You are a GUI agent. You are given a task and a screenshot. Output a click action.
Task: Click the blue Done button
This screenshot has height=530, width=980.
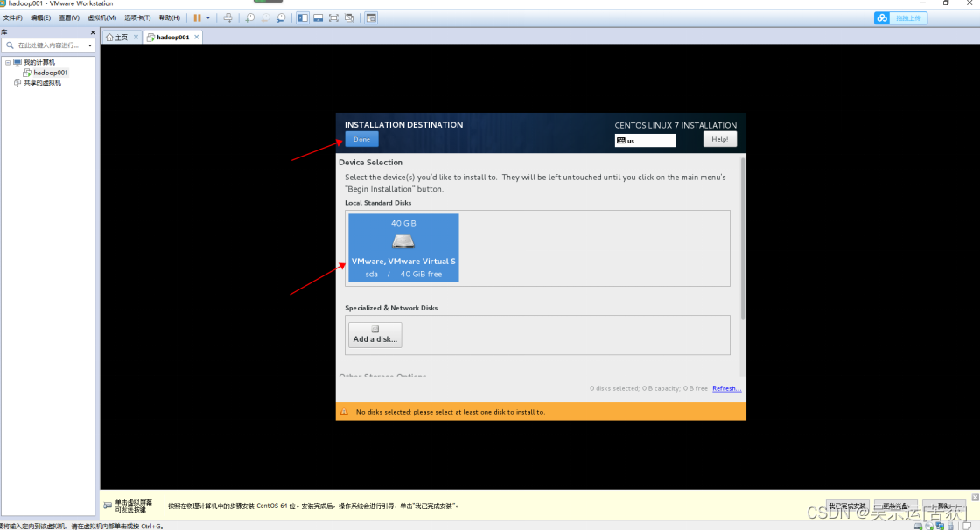(x=361, y=139)
